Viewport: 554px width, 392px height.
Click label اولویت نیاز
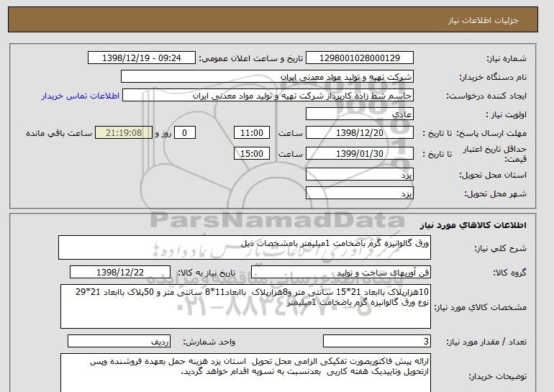click(x=507, y=114)
